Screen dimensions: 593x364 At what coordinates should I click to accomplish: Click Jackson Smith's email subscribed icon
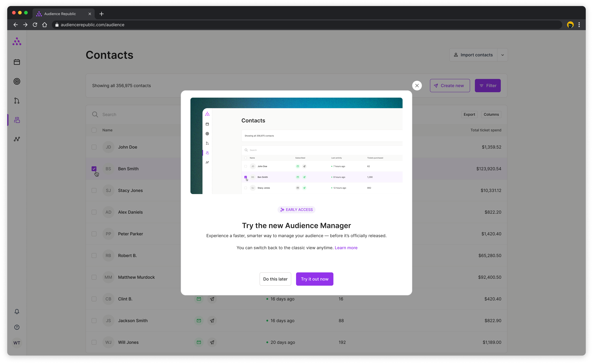(x=199, y=320)
